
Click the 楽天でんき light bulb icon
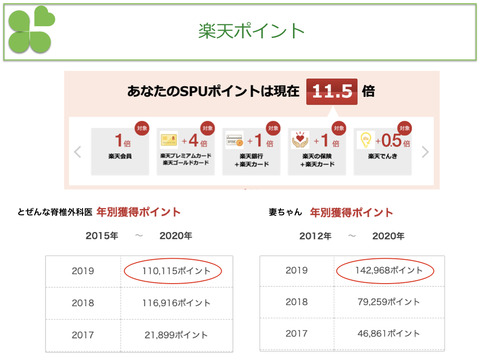tap(366, 140)
